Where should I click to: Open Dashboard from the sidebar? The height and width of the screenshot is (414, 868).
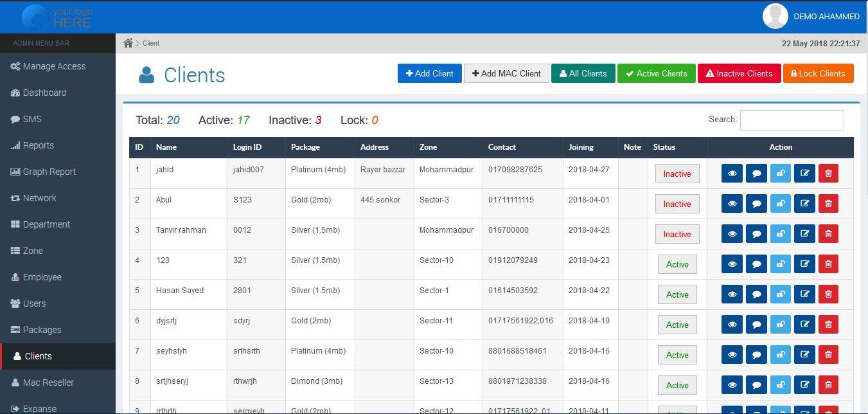(44, 93)
